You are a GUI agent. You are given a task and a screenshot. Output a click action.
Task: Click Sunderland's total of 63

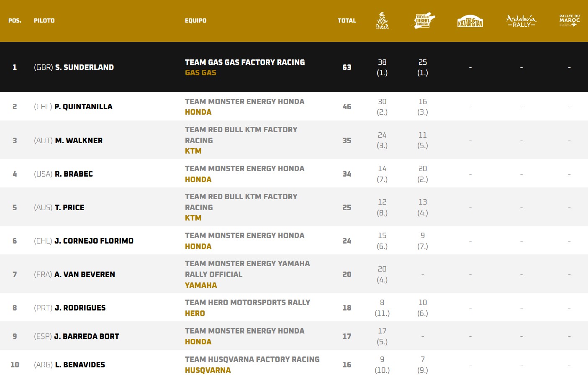[347, 67]
